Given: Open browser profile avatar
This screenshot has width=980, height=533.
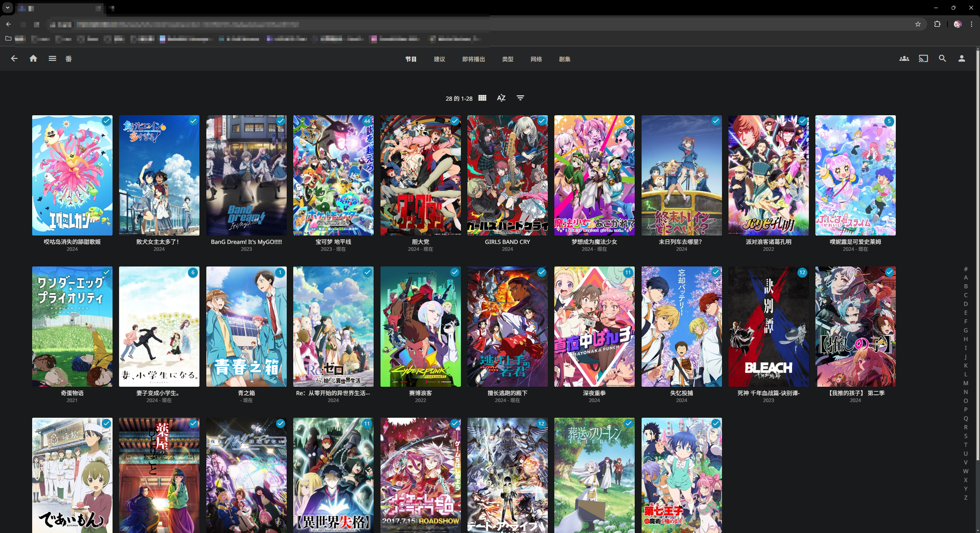Looking at the screenshot, I should click(x=958, y=24).
